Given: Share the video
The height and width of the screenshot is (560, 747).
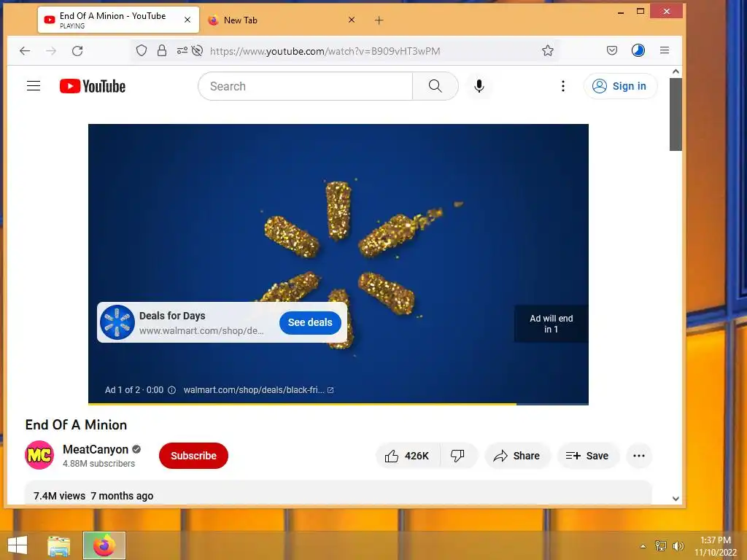Looking at the screenshot, I should 517,456.
